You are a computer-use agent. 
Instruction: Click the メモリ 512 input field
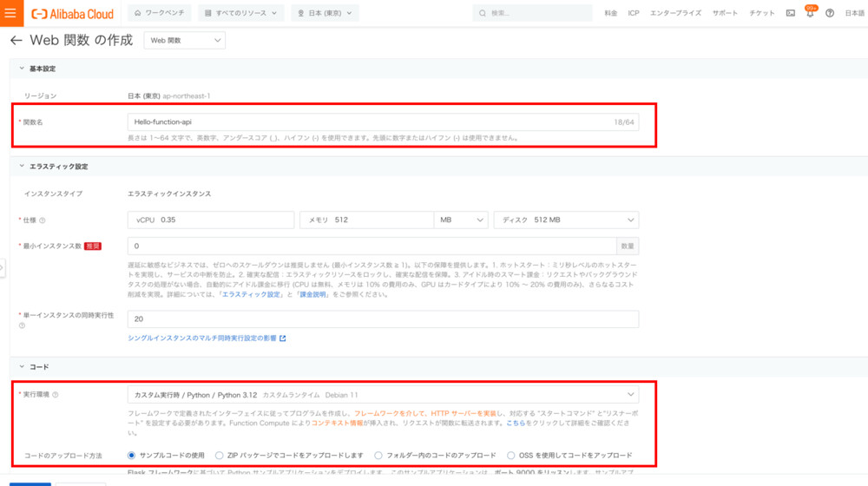[x=366, y=220]
